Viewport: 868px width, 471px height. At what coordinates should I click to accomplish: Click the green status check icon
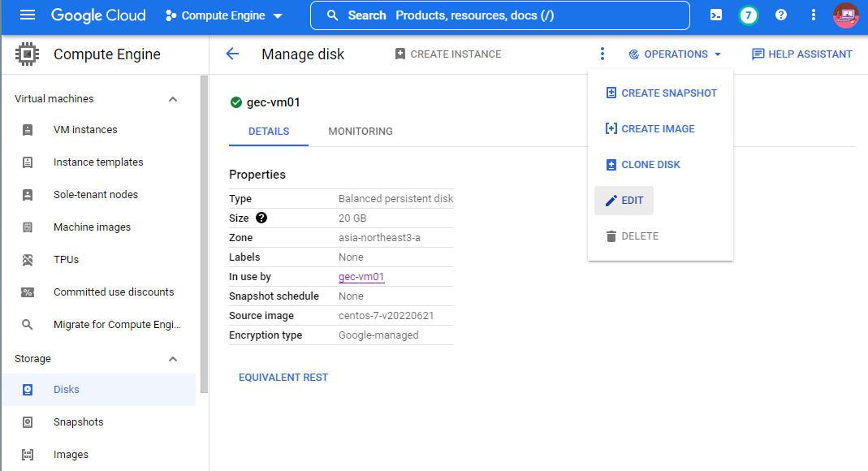point(235,102)
